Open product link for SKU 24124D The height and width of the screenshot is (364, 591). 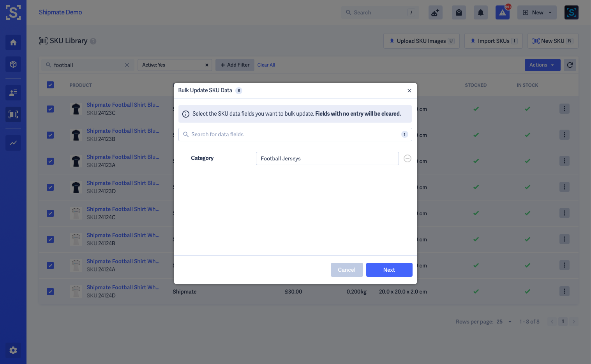[x=123, y=287]
